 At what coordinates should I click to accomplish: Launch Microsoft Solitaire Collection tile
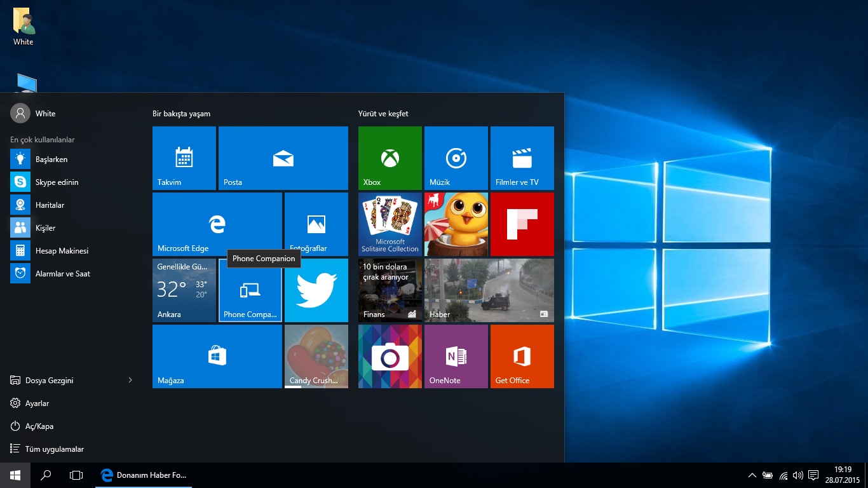pyautogui.click(x=390, y=224)
